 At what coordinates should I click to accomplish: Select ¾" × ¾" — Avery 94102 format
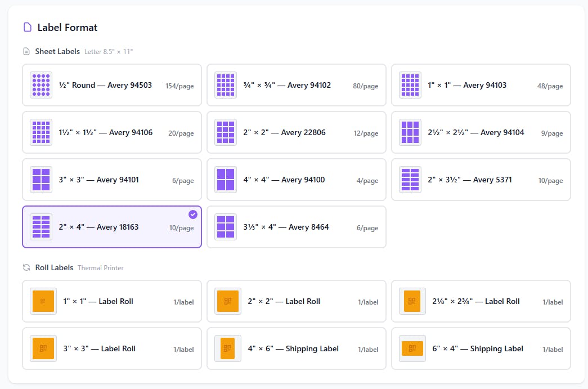point(296,85)
